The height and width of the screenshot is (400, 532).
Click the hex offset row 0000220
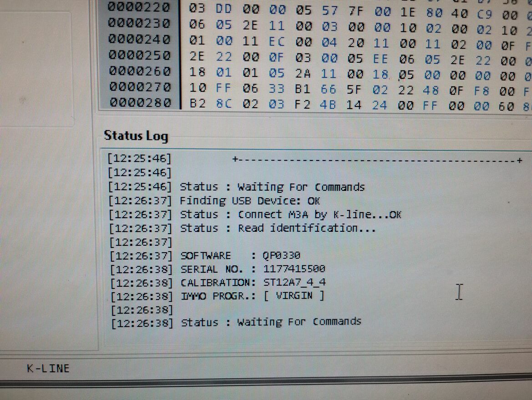pyautogui.click(x=139, y=7)
